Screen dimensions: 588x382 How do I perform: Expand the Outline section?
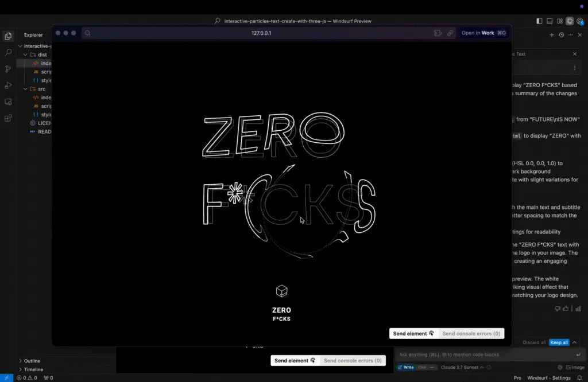32,361
